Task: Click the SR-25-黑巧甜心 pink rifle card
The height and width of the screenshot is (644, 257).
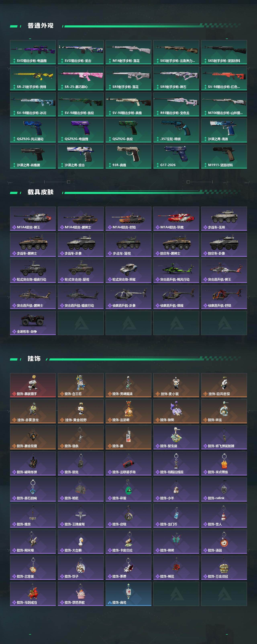Action: (x=81, y=78)
